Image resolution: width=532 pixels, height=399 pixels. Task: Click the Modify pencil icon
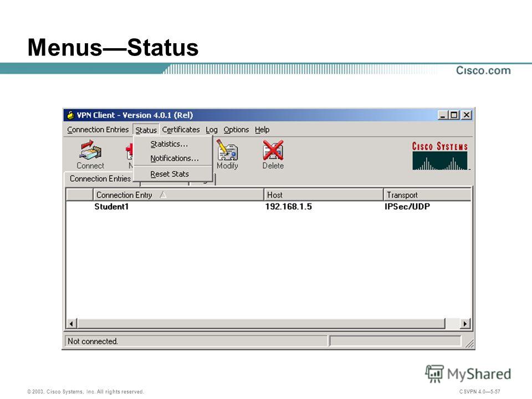227,150
